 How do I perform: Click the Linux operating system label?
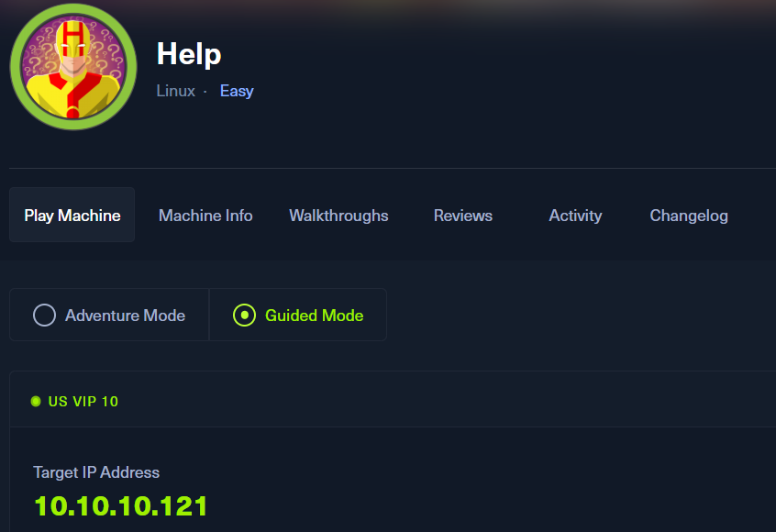point(175,91)
